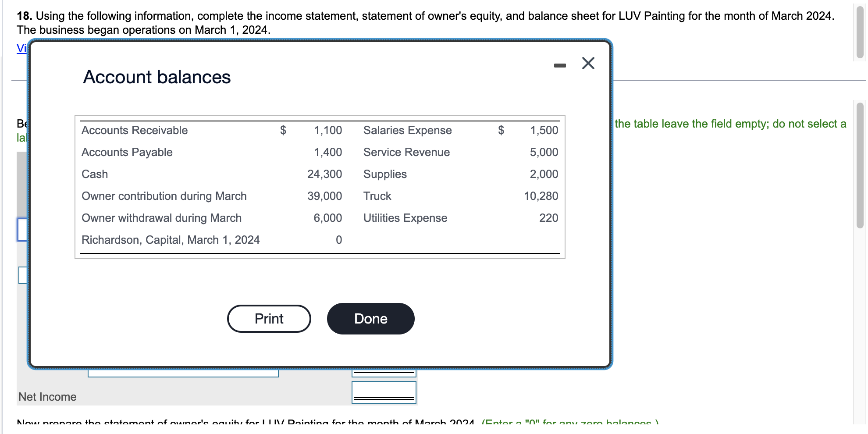Screen dimensions: 868x434
Task: Click the Richardson, Capital, March 1, 2024 entry
Action: tap(171, 240)
